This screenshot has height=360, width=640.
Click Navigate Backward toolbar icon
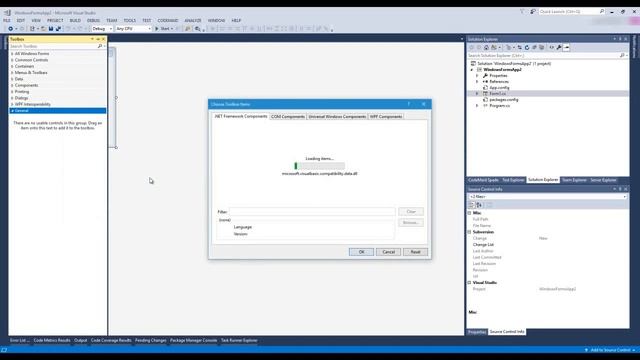[x=10, y=29]
